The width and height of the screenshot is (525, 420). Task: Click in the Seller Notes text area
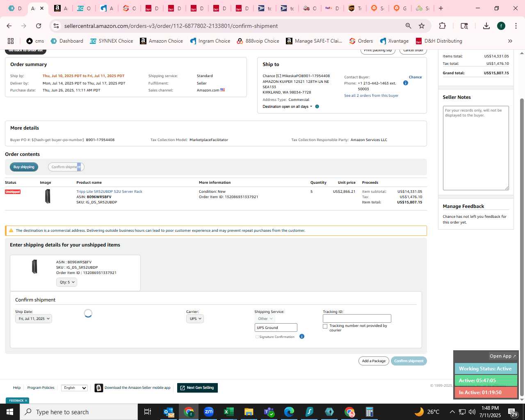[476, 148]
